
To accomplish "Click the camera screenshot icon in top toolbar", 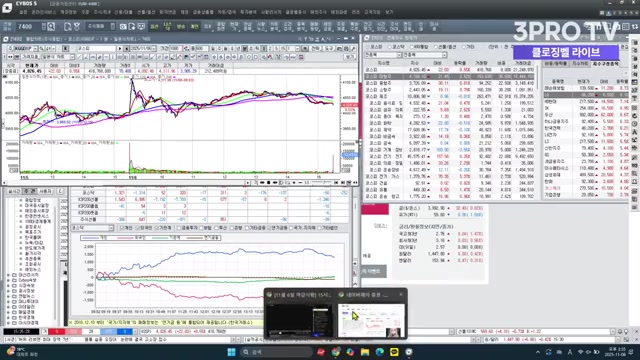I will (x=123, y=27).
